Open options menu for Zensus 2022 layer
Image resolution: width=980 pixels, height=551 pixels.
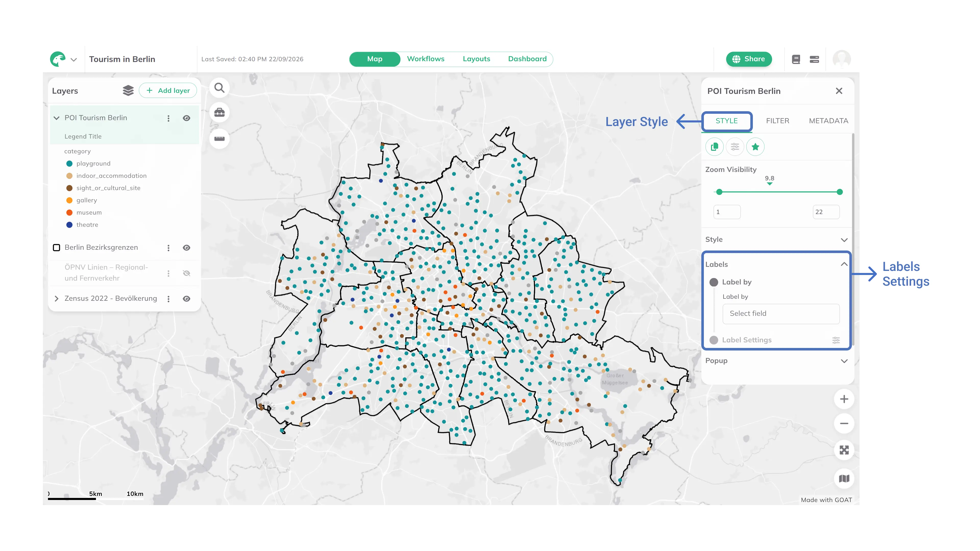(x=168, y=299)
